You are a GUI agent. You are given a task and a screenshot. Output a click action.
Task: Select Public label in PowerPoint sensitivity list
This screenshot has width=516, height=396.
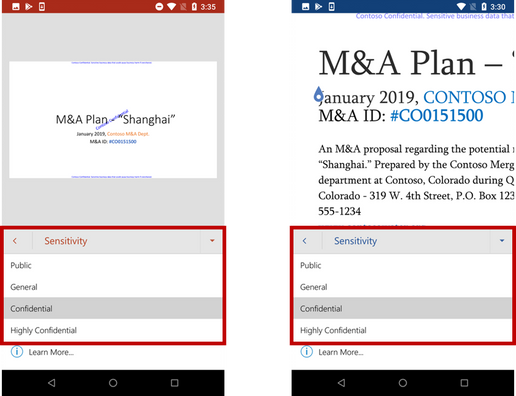tap(113, 265)
